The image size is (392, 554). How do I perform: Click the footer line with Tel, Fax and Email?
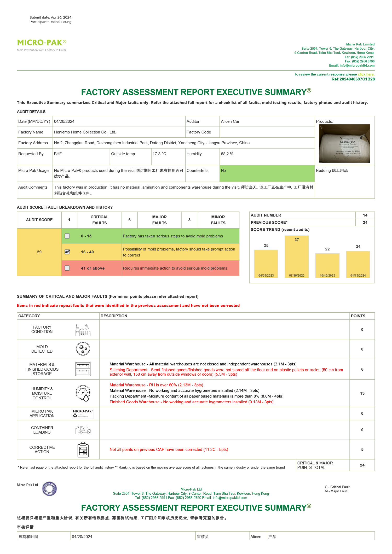[191, 498]
